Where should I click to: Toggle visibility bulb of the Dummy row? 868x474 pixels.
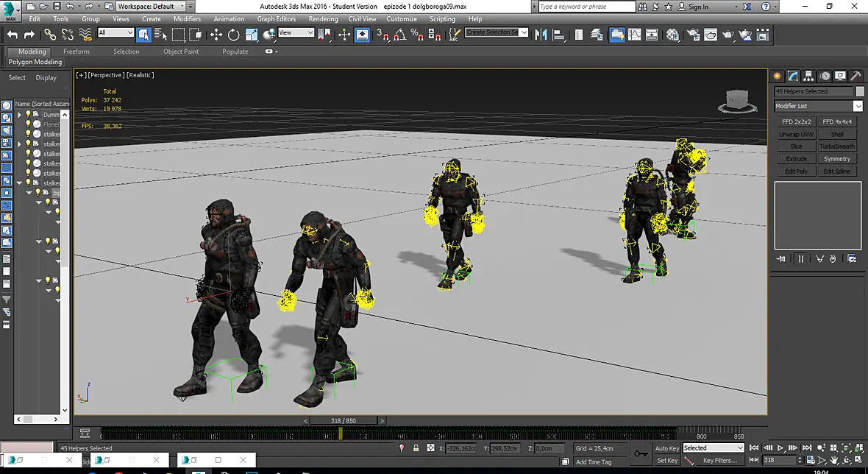[x=28, y=115]
